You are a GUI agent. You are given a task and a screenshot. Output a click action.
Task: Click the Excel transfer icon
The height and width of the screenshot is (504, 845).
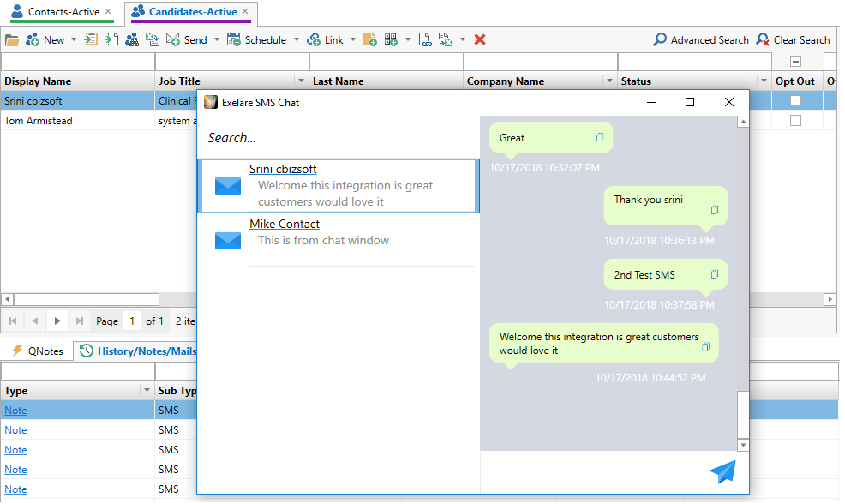click(446, 40)
